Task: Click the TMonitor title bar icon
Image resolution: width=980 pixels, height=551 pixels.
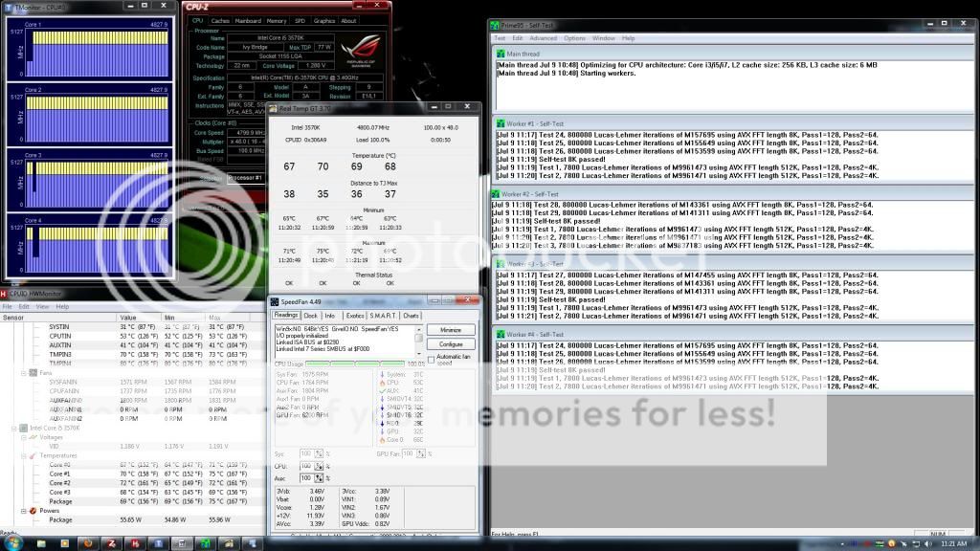Action: pyautogui.click(x=9, y=7)
